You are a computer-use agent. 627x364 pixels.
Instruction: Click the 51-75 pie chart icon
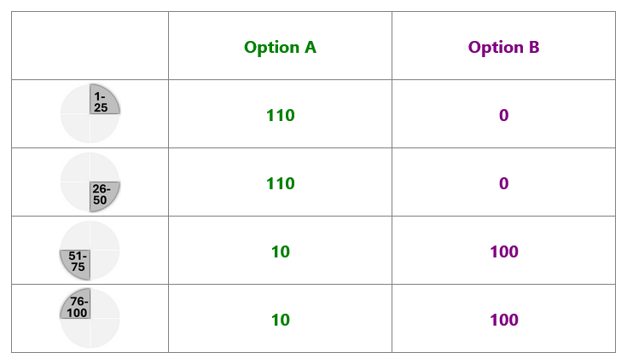coord(90,250)
